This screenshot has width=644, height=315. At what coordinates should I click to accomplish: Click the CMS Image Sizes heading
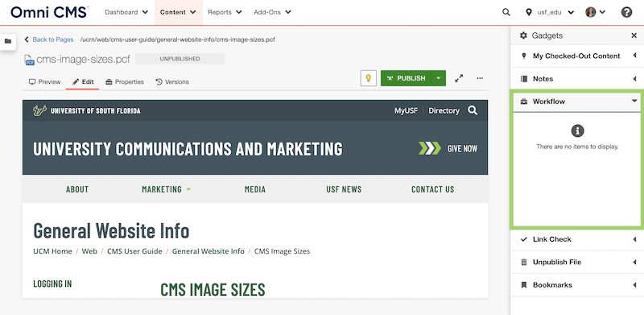[213, 289]
